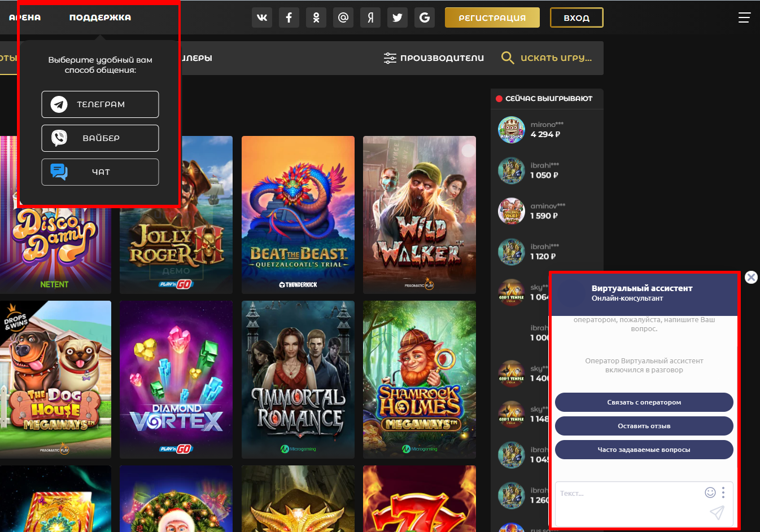The width and height of the screenshot is (760, 532).
Task: Click the Viber logo icon
Action: [59, 138]
